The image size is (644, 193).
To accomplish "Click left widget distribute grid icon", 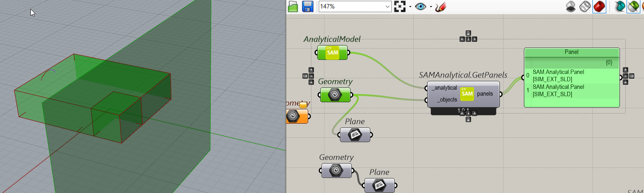I will (x=305, y=76).
